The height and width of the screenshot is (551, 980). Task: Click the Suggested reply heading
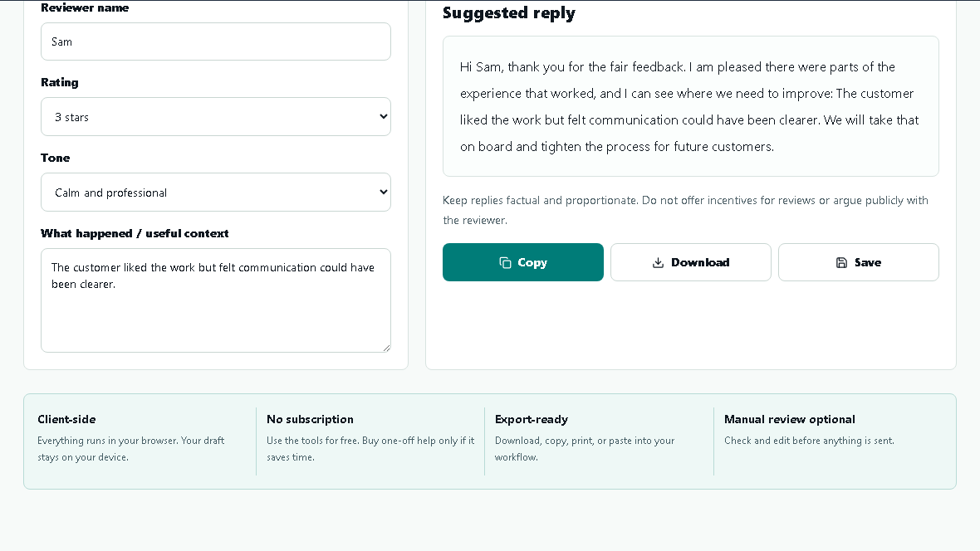(x=509, y=13)
